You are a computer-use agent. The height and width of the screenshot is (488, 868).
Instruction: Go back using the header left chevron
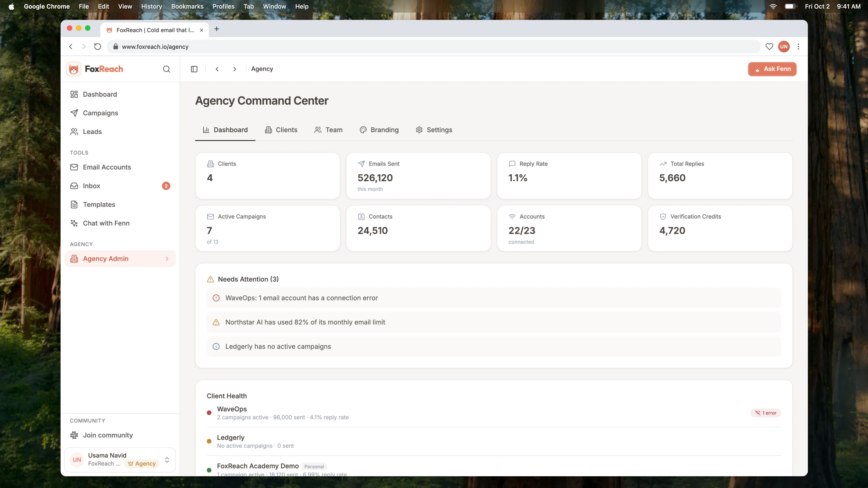coord(217,69)
